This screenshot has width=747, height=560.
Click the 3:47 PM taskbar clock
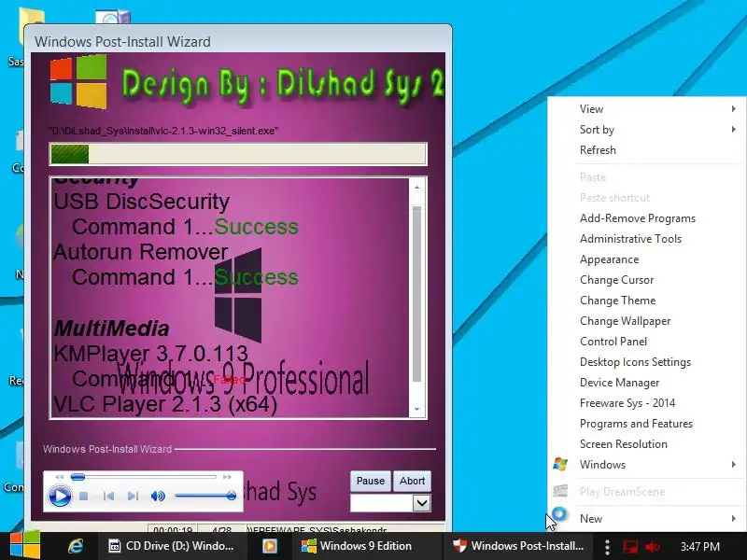[x=699, y=546]
